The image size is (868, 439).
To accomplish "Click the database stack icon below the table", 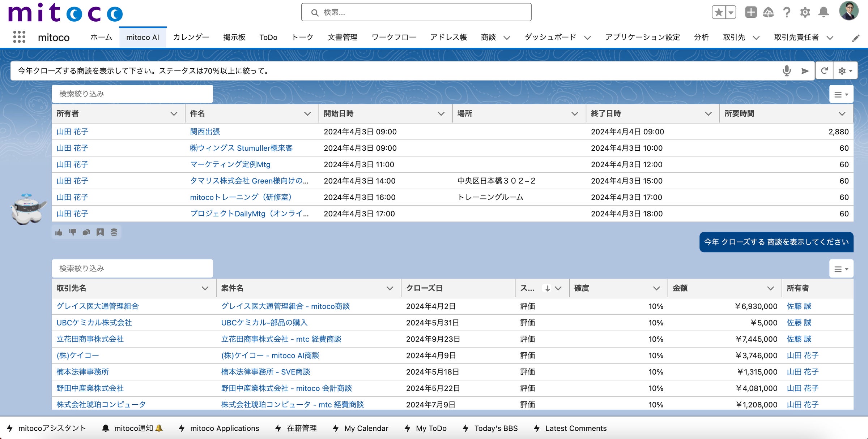I will (x=114, y=232).
